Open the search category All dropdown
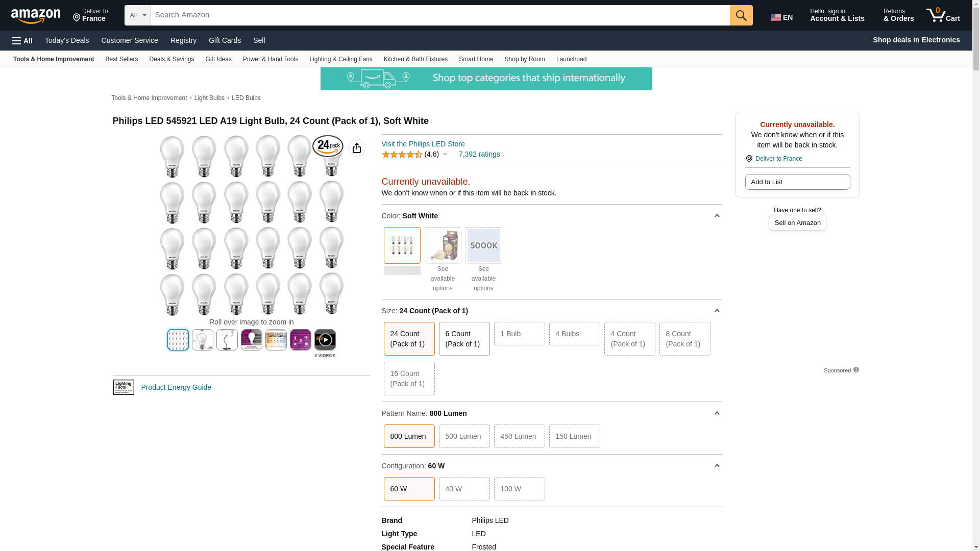Screen dimensions: 980x551 tap(137, 15)
